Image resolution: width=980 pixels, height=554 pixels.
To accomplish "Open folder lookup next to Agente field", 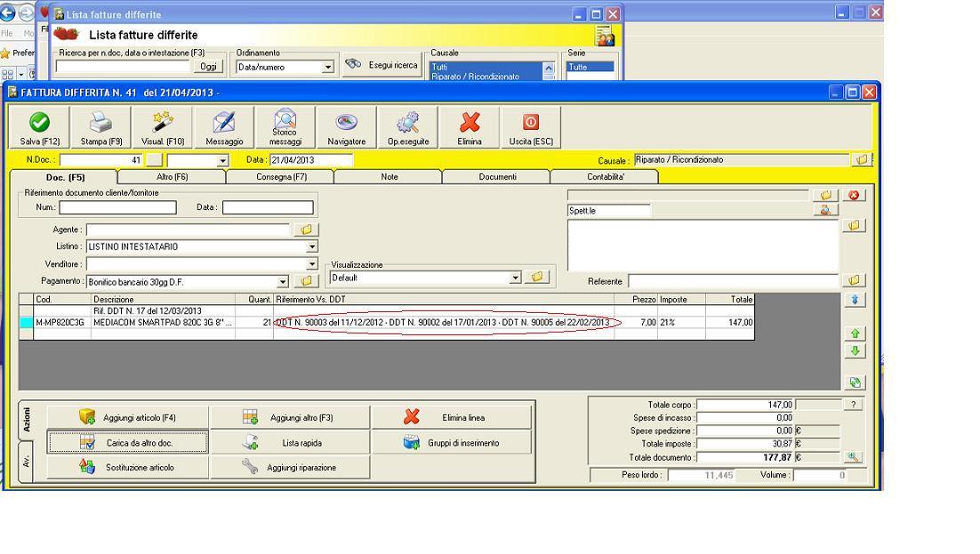I will pos(306,230).
